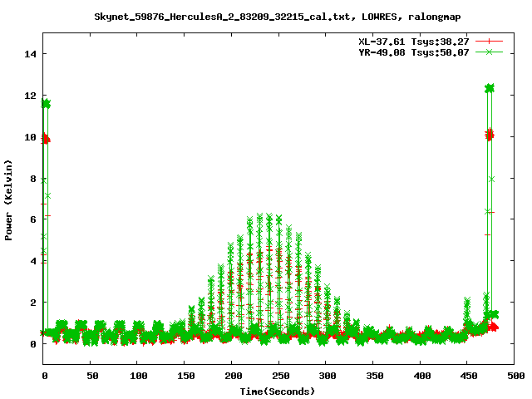Click y-axis tick label 2
The width and height of the screenshot is (532, 399).
[x=33, y=303]
